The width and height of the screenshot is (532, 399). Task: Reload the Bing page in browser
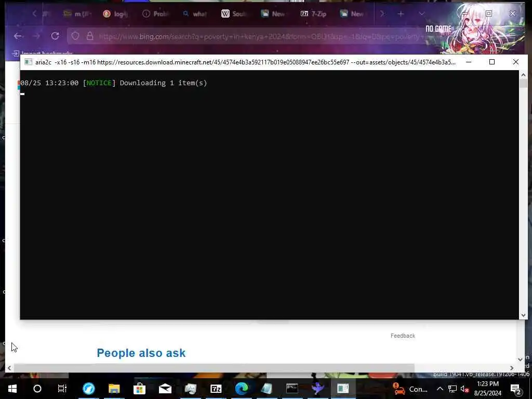(x=55, y=36)
